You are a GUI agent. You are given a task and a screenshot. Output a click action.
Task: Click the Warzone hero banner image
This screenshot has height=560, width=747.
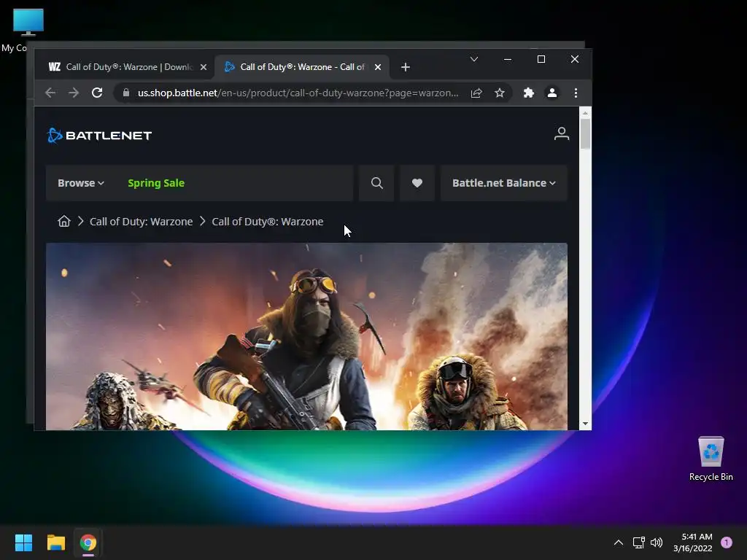[307, 337]
